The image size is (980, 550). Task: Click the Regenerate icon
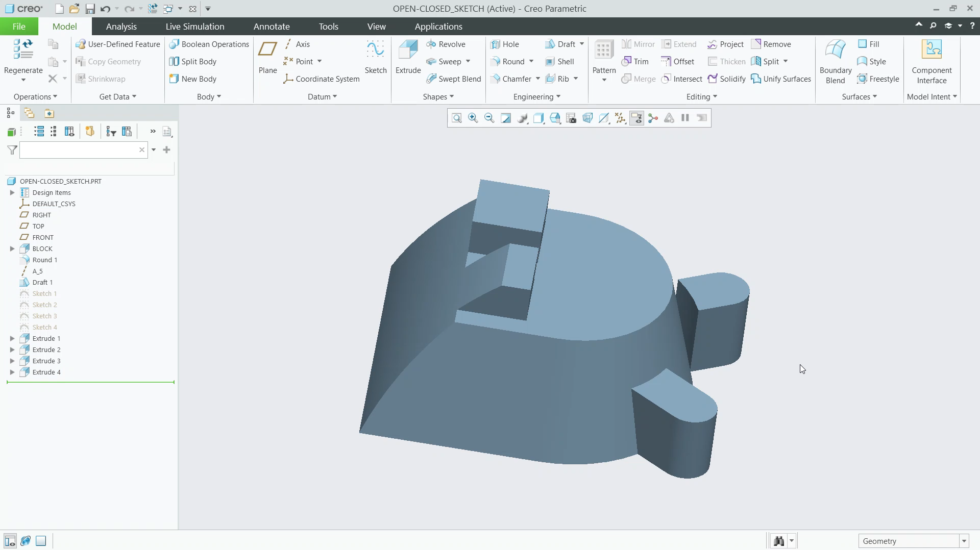[23, 50]
